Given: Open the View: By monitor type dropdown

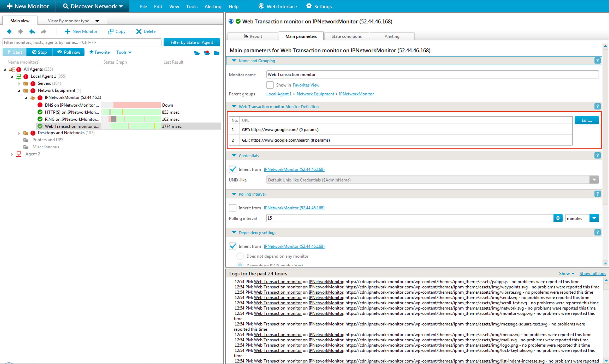Looking at the screenshot, I should tap(73, 21).
